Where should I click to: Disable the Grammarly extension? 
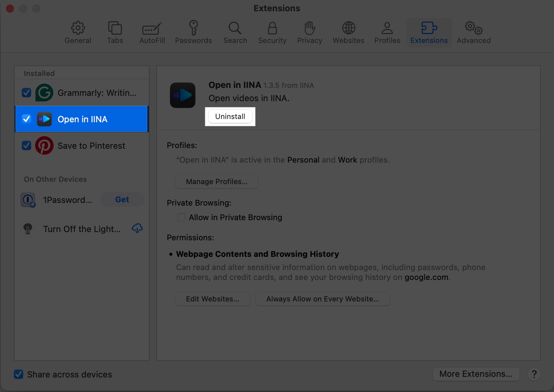tap(26, 93)
